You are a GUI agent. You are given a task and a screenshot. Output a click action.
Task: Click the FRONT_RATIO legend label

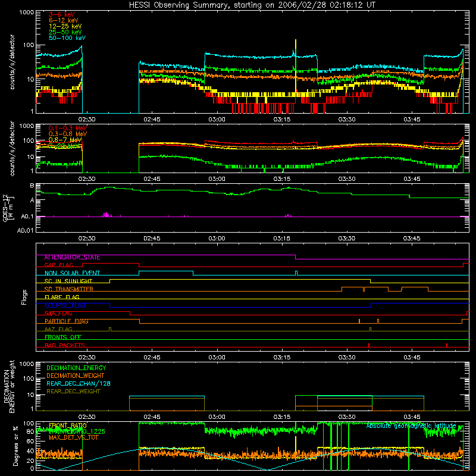68,425
